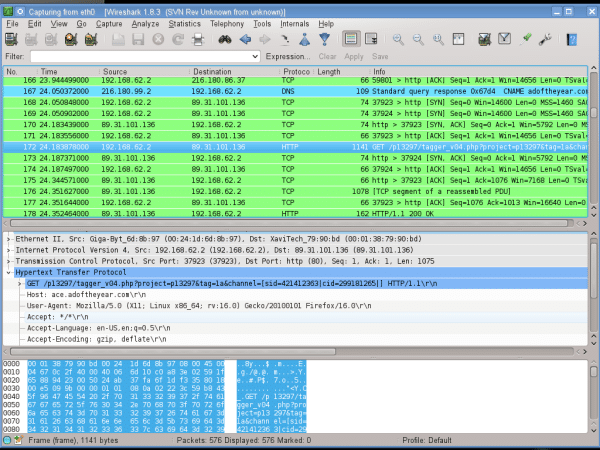
Task: Click the blue help icon in the toolbar
Action: point(572,39)
